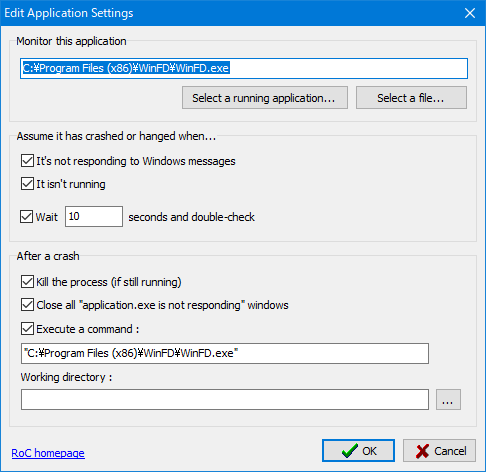Click the "seconds and double-check" label
486x472 pixels.
(x=191, y=217)
